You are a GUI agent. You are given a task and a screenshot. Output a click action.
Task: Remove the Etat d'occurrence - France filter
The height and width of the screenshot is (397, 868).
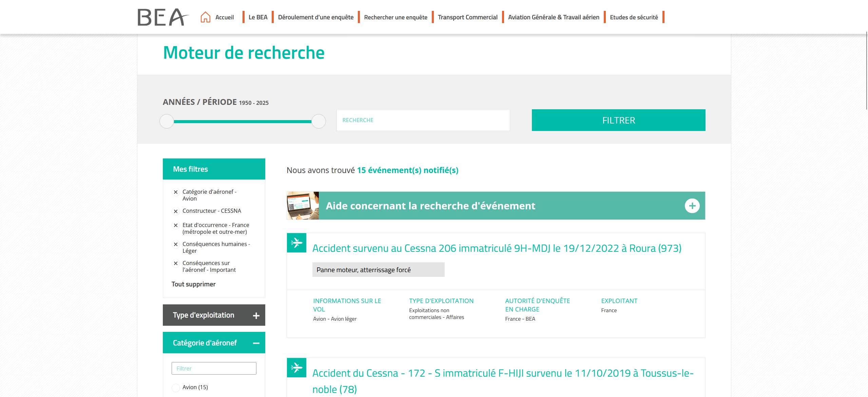pyautogui.click(x=176, y=225)
